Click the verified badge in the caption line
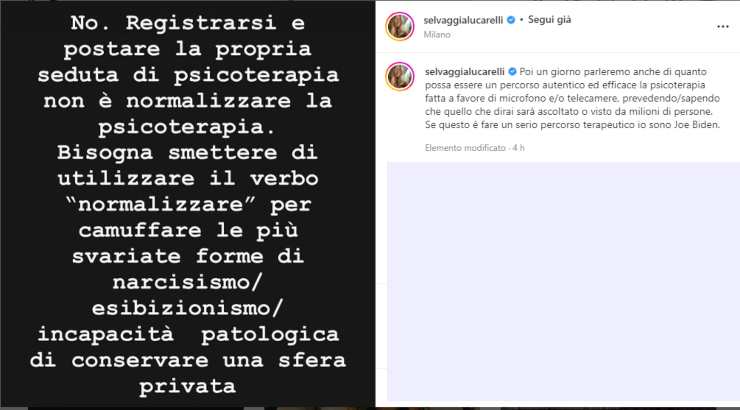Image resolution: width=740 pixels, height=410 pixels. click(512, 72)
